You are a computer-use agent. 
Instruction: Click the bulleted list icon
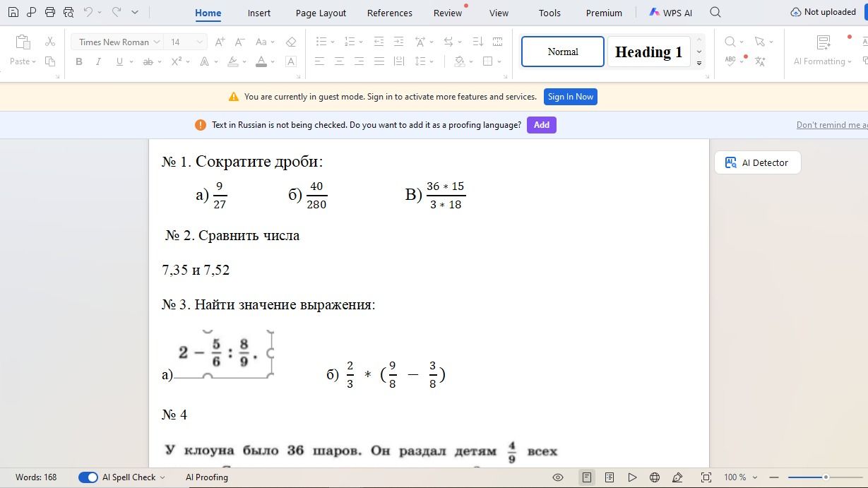pyautogui.click(x=321, y=42)
